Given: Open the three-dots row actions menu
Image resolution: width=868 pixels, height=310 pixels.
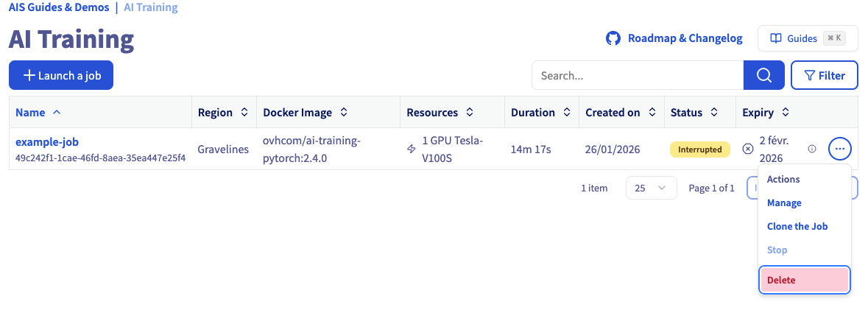Looking at the screenshot, I should 840,149.
